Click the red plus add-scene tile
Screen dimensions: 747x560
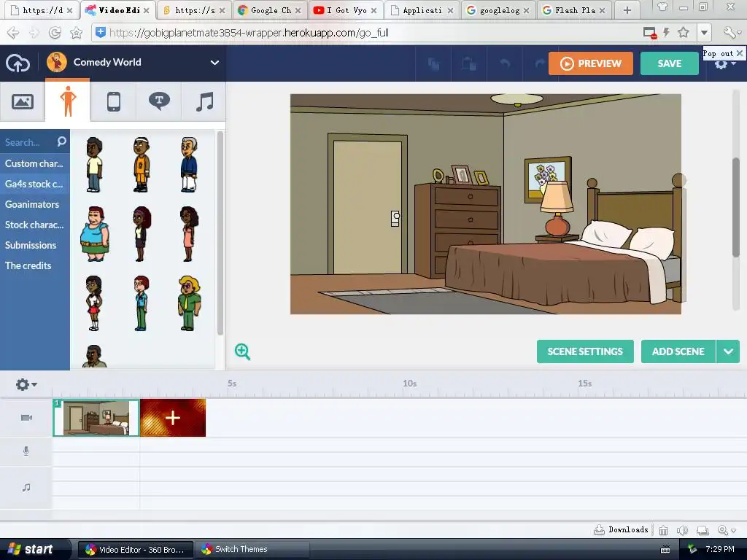click(x=173, y=418)
